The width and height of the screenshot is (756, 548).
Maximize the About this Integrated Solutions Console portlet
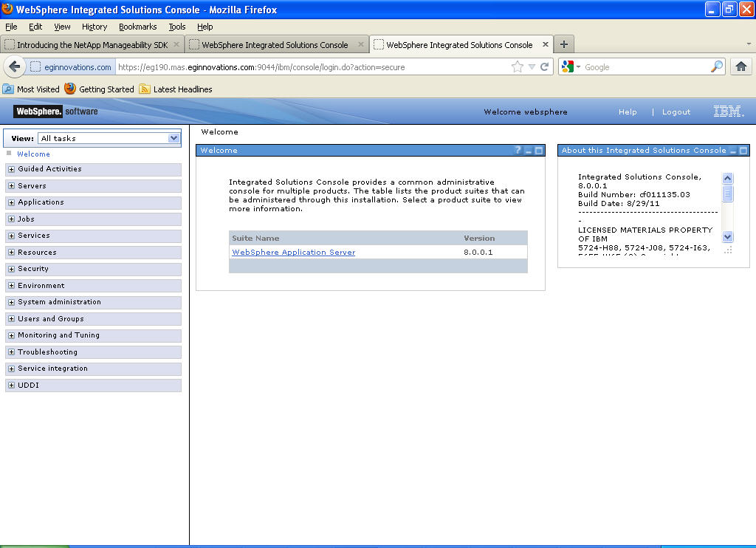point(743,151)
